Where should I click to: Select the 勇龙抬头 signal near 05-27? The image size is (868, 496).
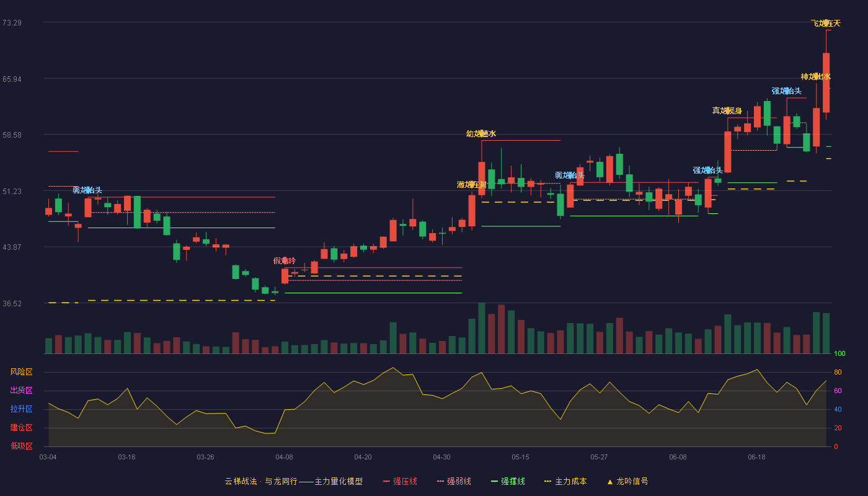pyautogui.click(x=570, y=175)
